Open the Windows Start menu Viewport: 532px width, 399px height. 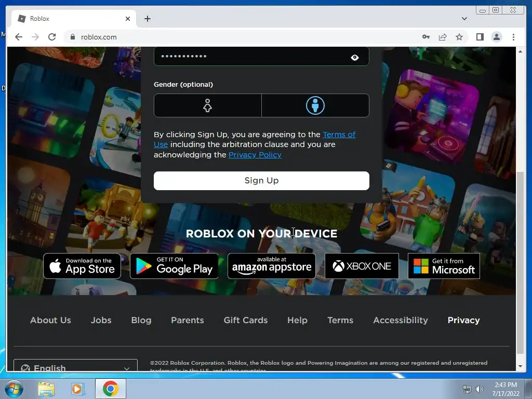[x=14, y=389]
